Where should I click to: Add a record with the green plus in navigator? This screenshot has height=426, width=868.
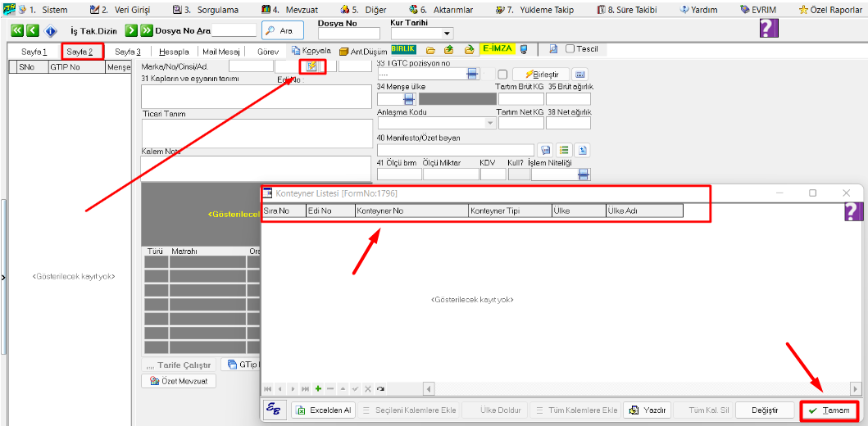(318, 389)
